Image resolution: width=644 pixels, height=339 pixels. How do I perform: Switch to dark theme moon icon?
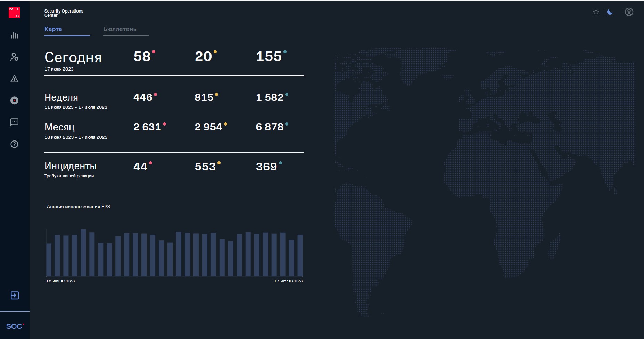point(610,12)
